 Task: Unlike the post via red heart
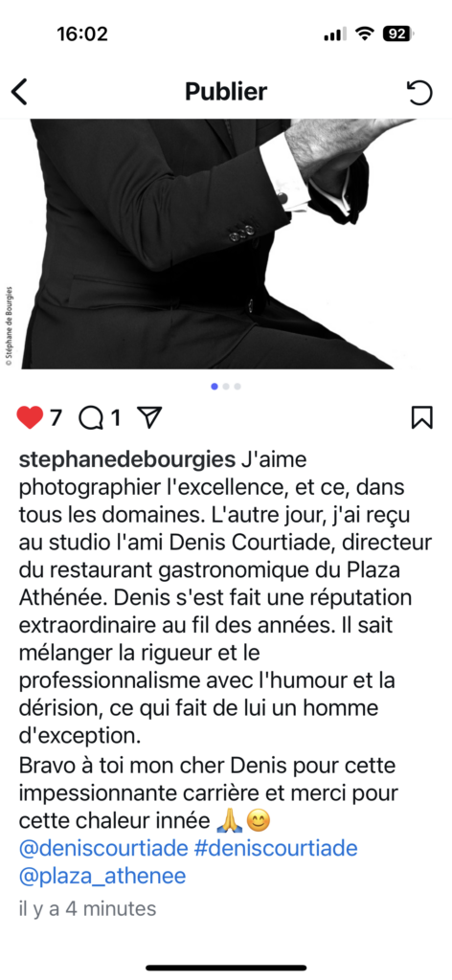click(30, 417)
